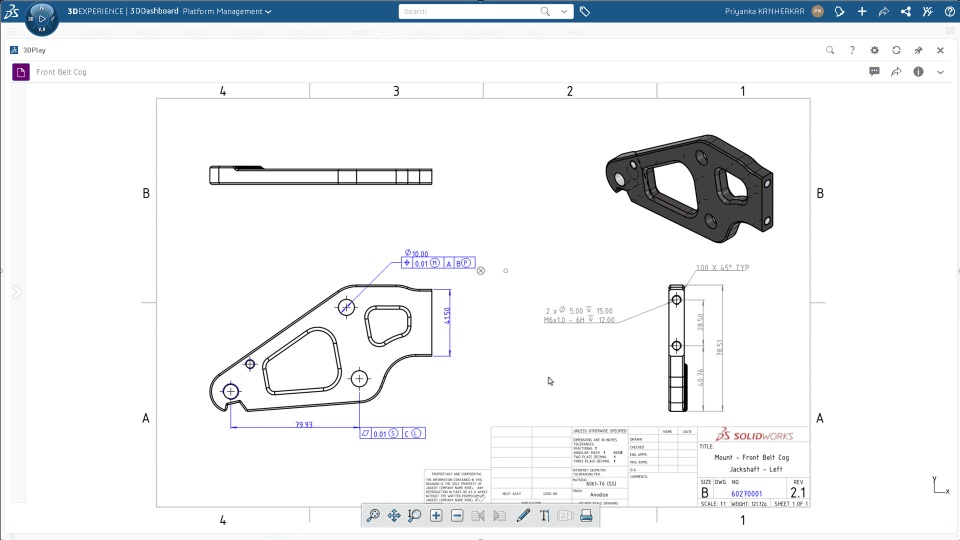Screen dimensions: 960x540
Task: Close the 3DPlay widget
Action: click(x=940, y=50)
